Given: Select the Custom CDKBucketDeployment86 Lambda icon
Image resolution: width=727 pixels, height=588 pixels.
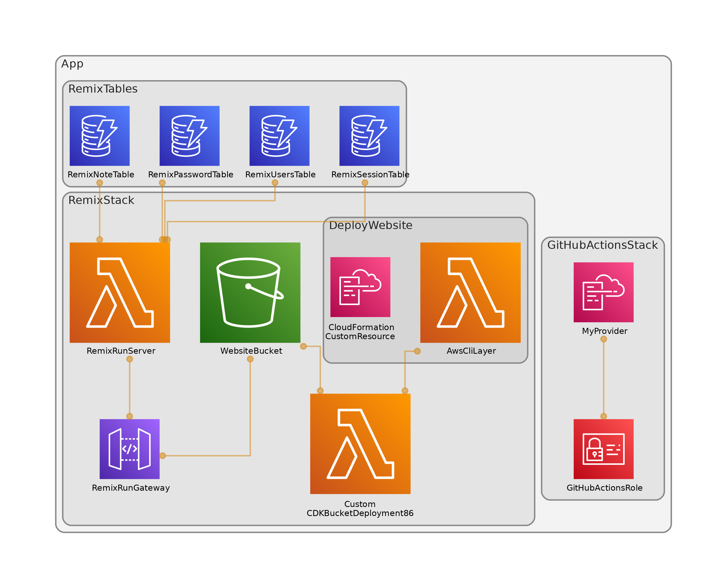Looking at the screenshot, I should [x=360, y=443].
